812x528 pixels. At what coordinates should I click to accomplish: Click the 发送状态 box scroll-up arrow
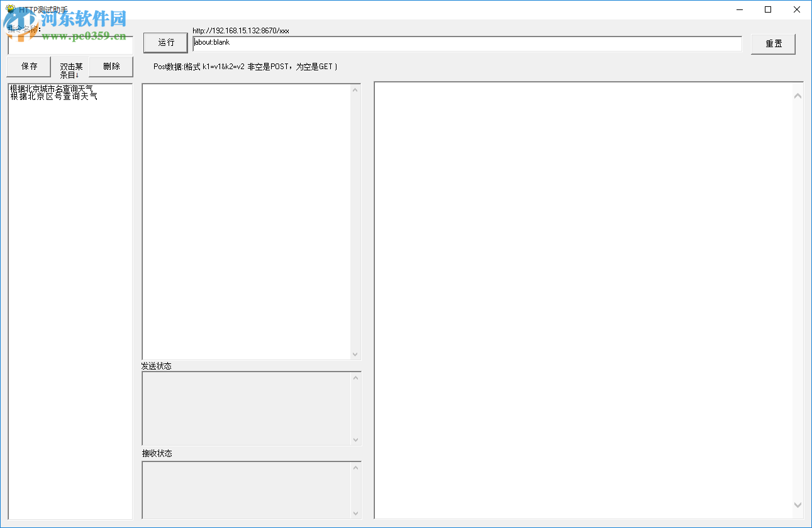click(x=355, y=378)
